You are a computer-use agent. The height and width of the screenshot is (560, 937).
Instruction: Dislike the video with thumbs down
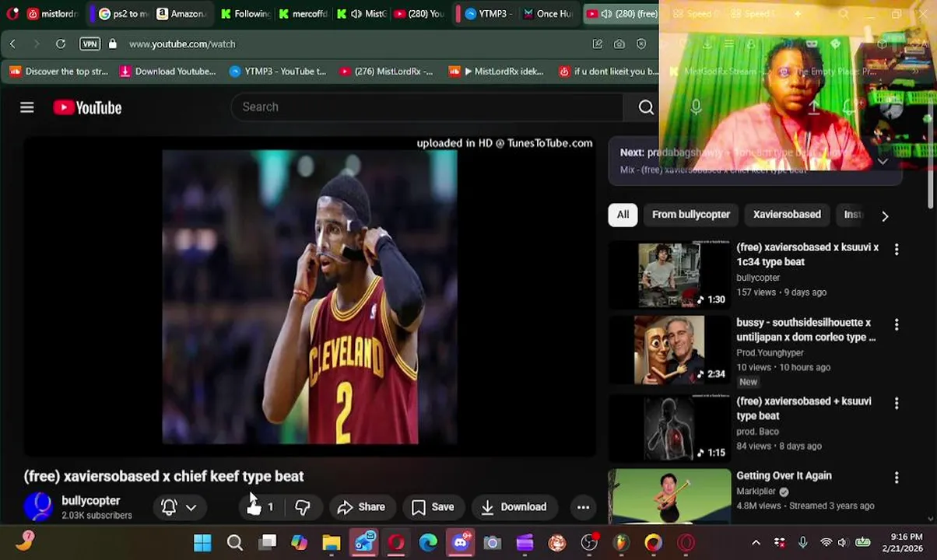[x=303, y=507]
